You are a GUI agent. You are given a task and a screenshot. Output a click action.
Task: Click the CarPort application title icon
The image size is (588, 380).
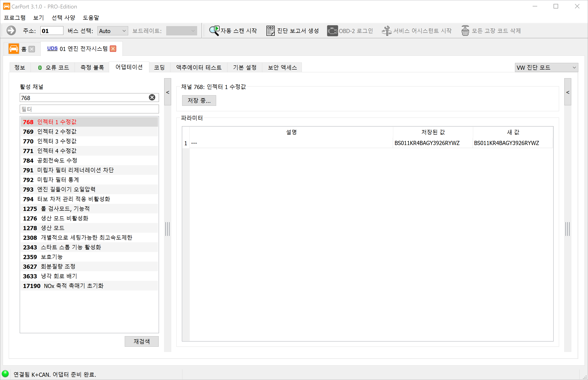[x=6, y=6]
